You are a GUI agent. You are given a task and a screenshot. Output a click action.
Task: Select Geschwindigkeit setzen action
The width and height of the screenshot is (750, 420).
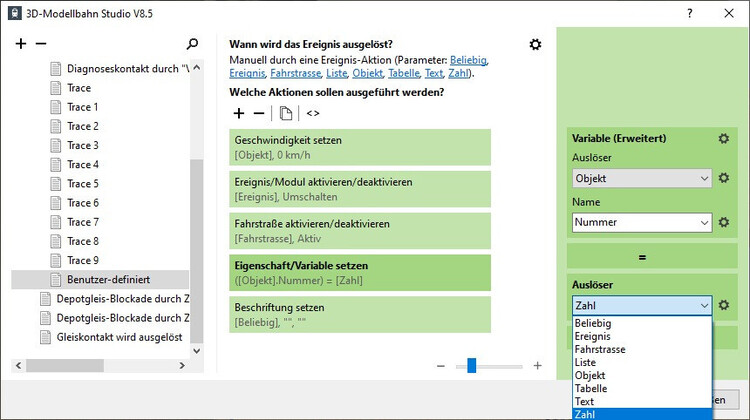click(x=360, y=147)
